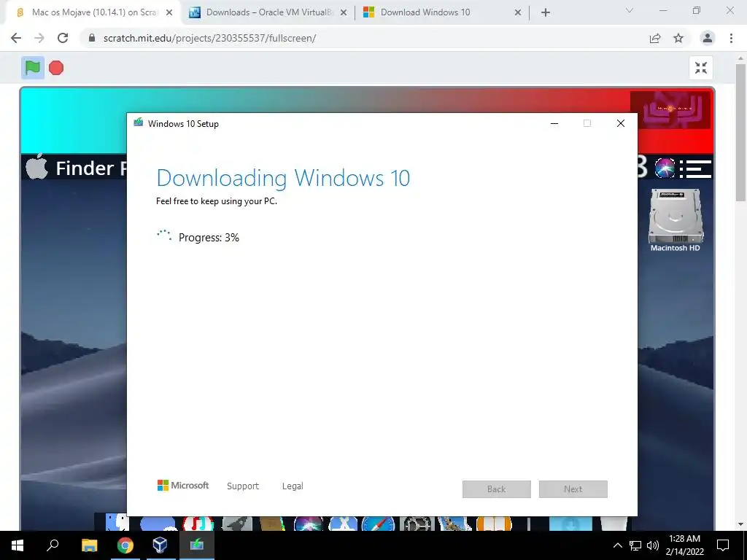Click Windows 10 Setup taskbar icon
The width and height of the screenshot is (747, 560).
click(197, 545)
